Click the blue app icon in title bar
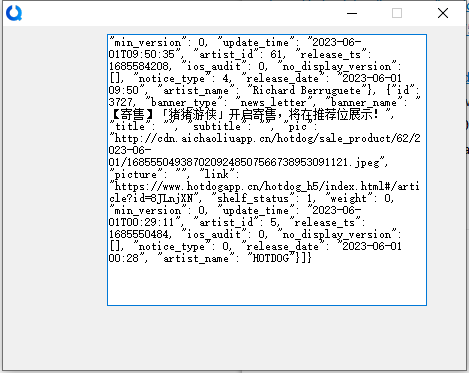469x373 pixels. (14, 13)
